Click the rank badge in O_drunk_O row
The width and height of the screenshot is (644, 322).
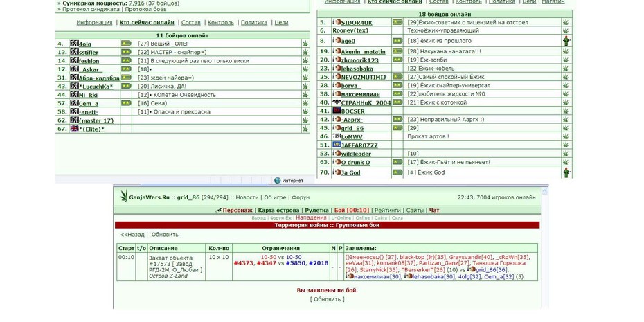click(x=397, y=162)
